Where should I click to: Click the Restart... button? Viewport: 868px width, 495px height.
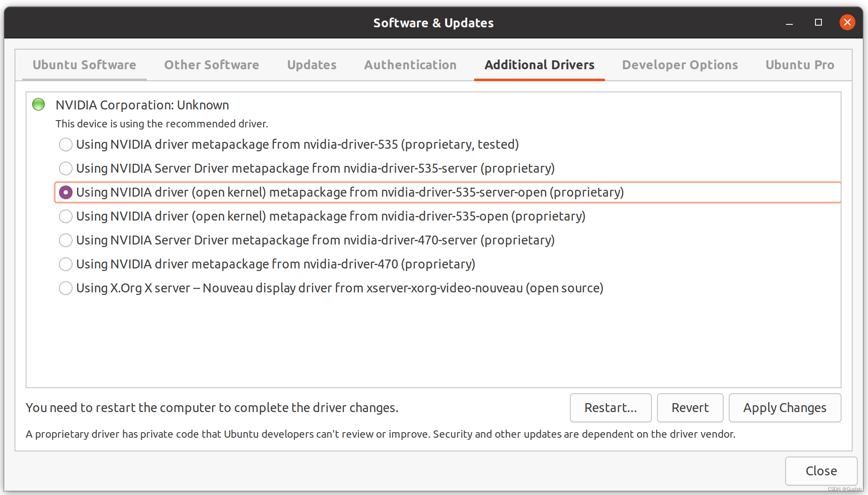click(x=610, y=408)
